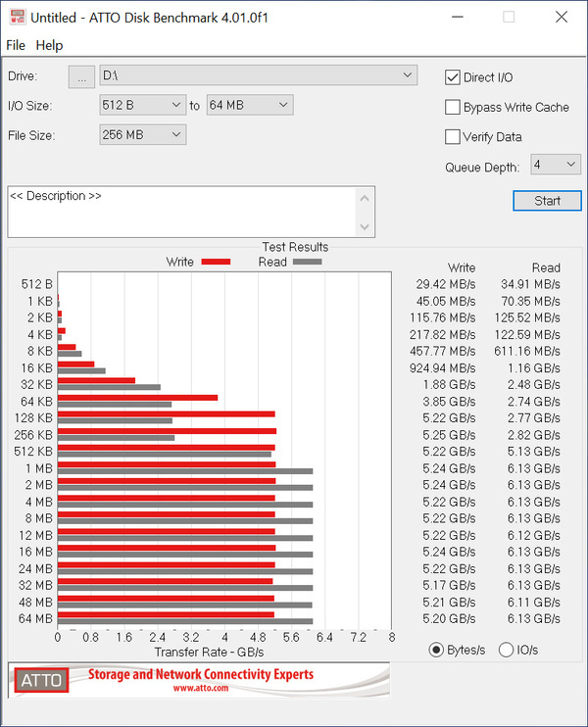
Task: Start the benchmark with the Start button
Action: [547, 201]
